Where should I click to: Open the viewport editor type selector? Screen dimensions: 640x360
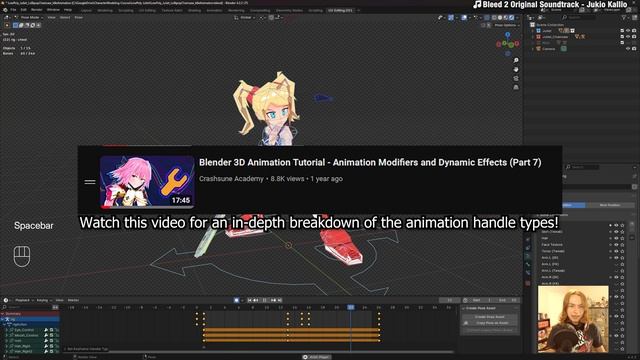pyautogui.click(x=7, y=18)
